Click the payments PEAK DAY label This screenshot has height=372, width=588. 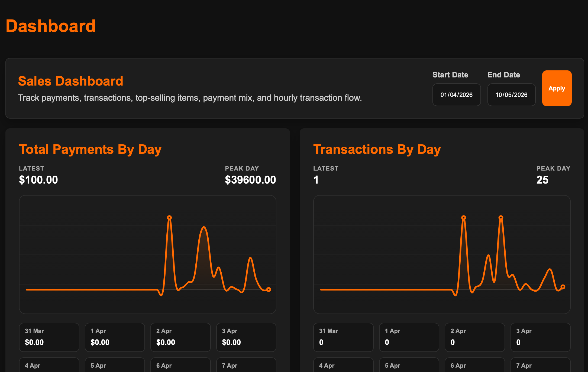pyautogui.click(x=242, y=168)
